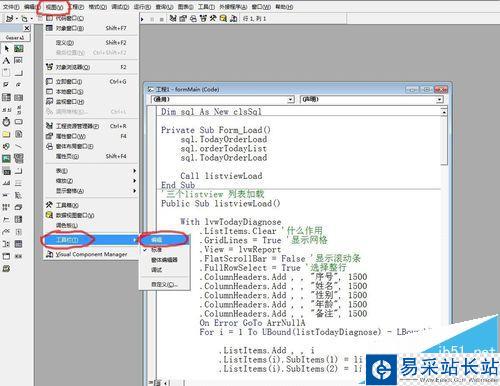Expand the 表 submenu

(x=91, y=171)
